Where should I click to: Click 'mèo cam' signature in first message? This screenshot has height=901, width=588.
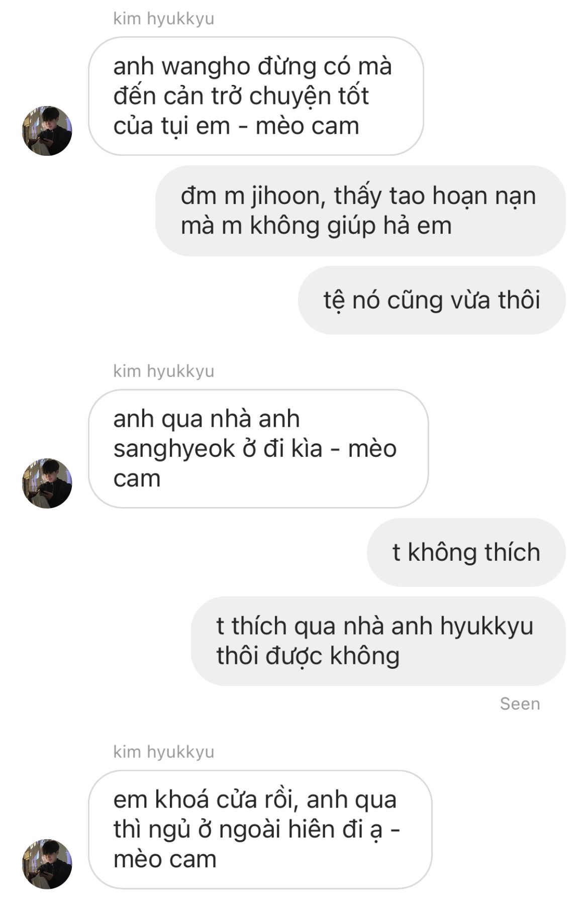click(x=308, y=126)
